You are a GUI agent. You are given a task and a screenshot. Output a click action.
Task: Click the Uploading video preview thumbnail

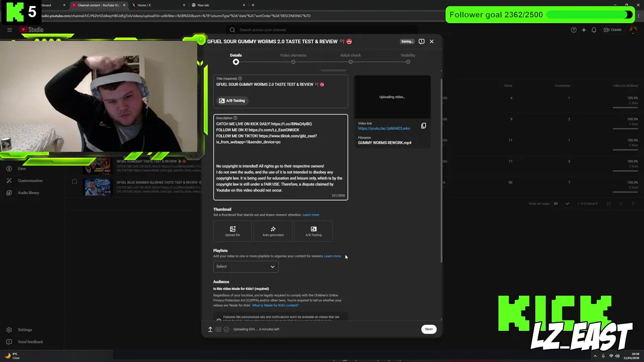[x=392, y=97]
